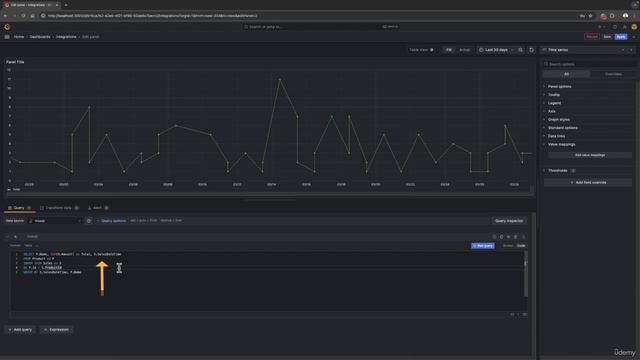Viewport: 640px width, 360px height.
Task: Collapse the Value mappings section
Action: [x=561, y=144]
